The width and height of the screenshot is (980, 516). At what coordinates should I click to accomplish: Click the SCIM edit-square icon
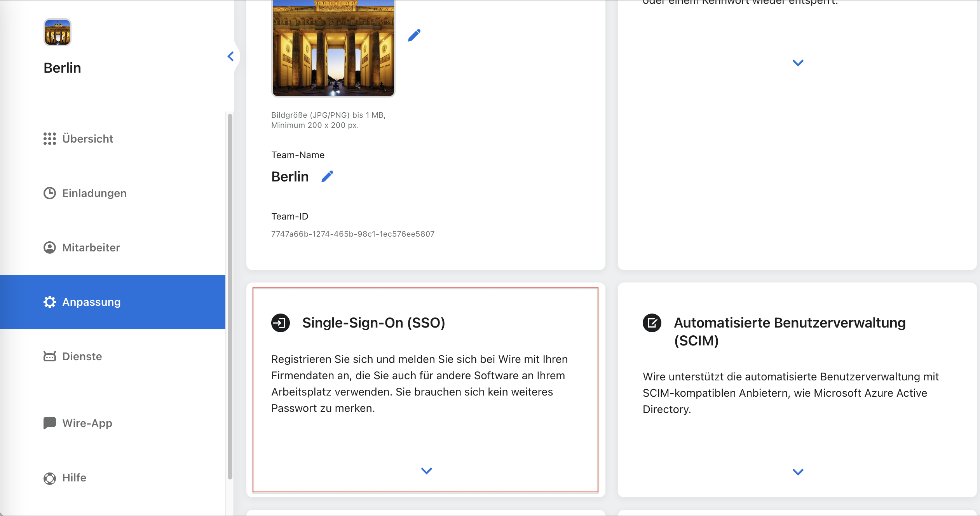(x=652, y=323)
